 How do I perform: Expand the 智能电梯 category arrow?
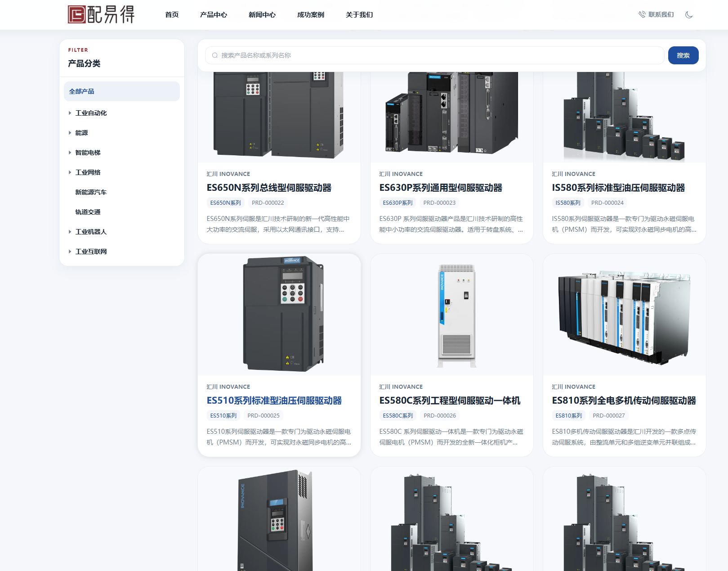pos(70,153)
